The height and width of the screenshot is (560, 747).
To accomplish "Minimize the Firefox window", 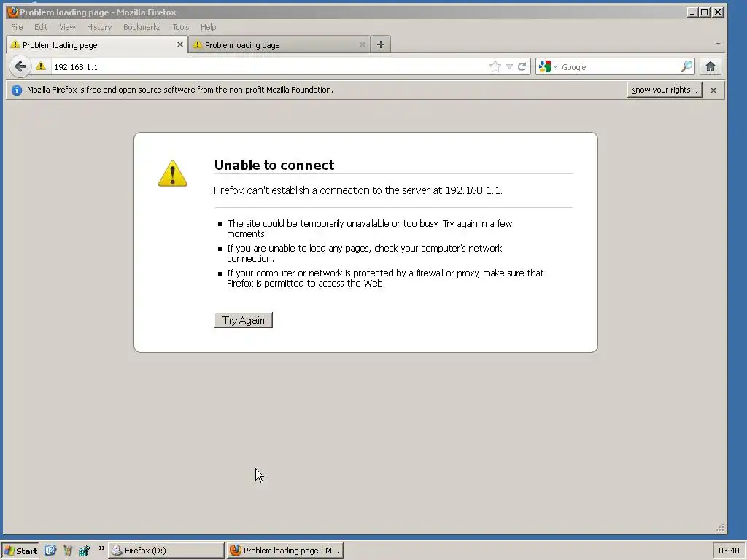I will pos(692,12).
